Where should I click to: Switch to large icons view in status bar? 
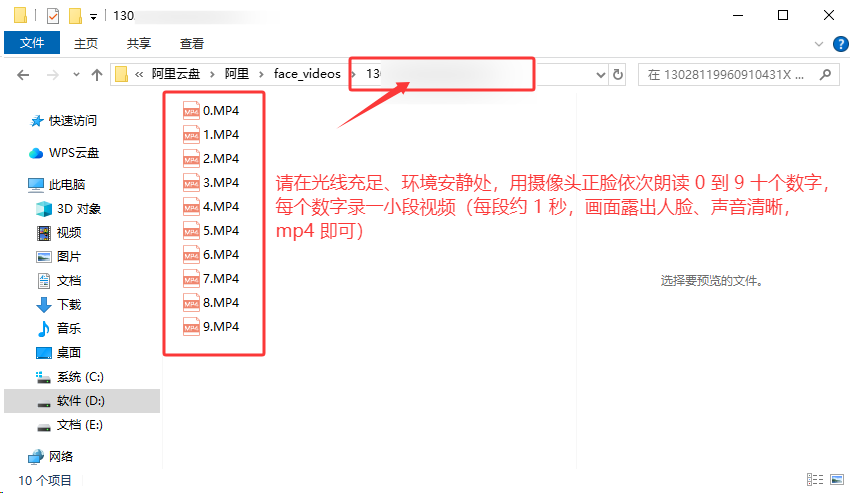click(x=837, y=479)
